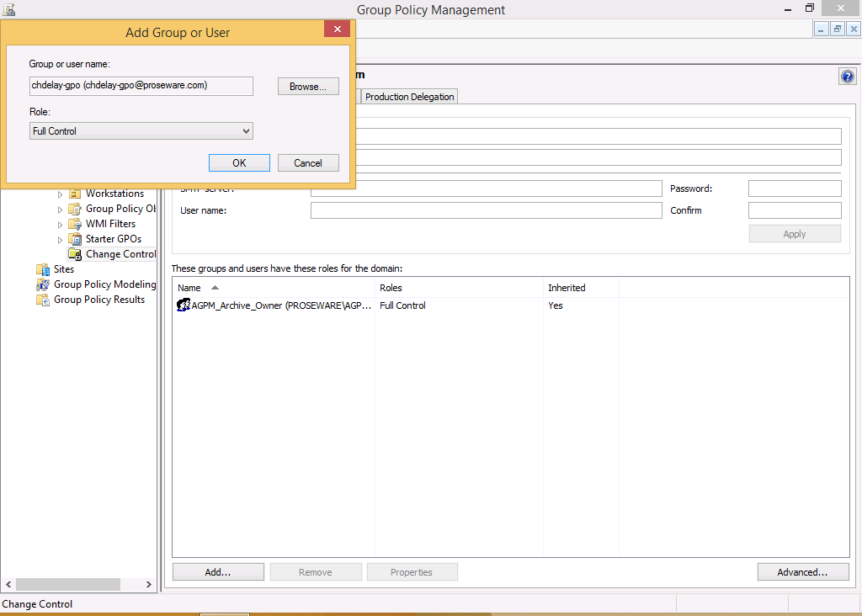This screenshot has height=616, width=862.
Task: Click the AGPM_Archive_Owner group icon
Action: 184,305
